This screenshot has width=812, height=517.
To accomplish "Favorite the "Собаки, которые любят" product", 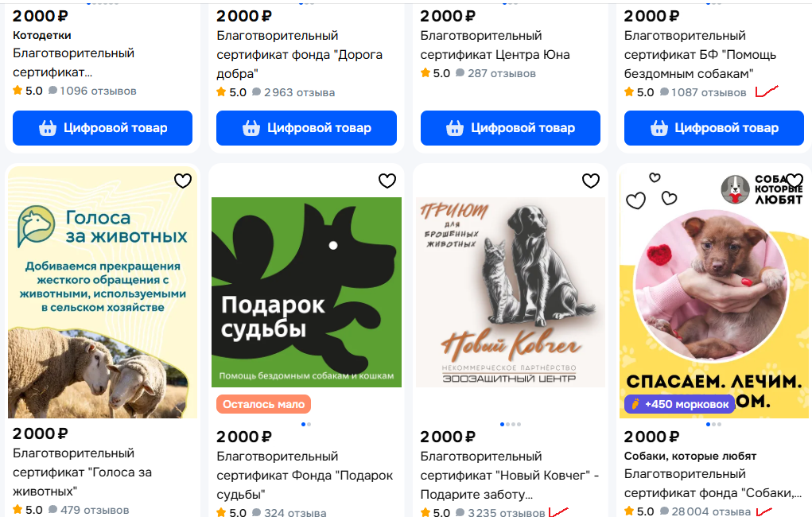I will click(794, 181).
